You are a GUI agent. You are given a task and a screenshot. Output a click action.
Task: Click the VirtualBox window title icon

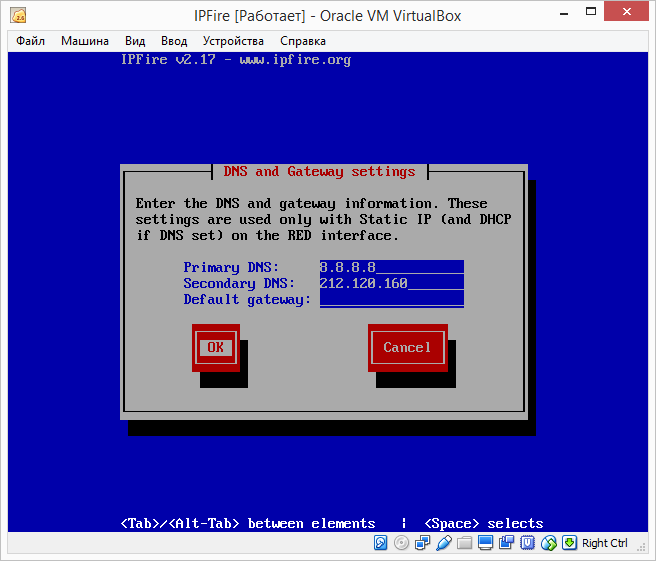coord(18,16)
